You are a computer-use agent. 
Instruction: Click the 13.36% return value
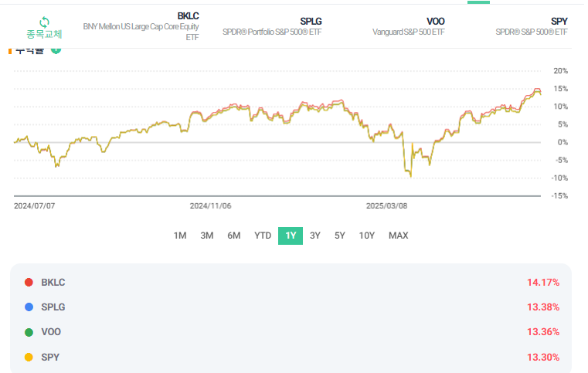[543, 332]
